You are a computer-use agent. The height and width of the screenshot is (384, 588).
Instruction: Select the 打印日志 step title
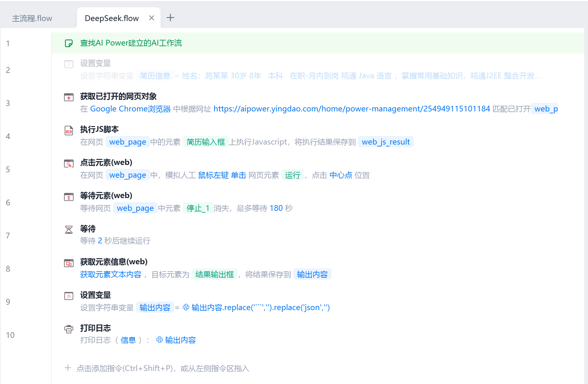click(96, 328)
